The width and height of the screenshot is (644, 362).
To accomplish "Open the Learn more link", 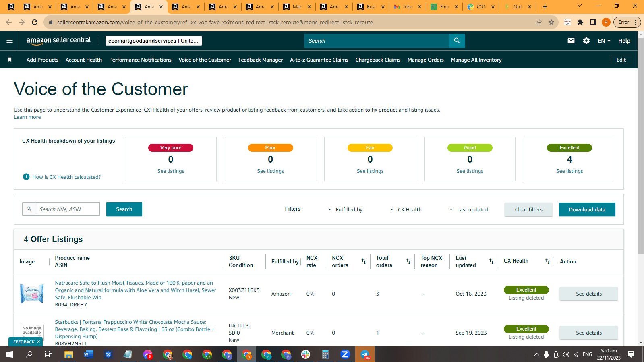I will tap(27, 117).
